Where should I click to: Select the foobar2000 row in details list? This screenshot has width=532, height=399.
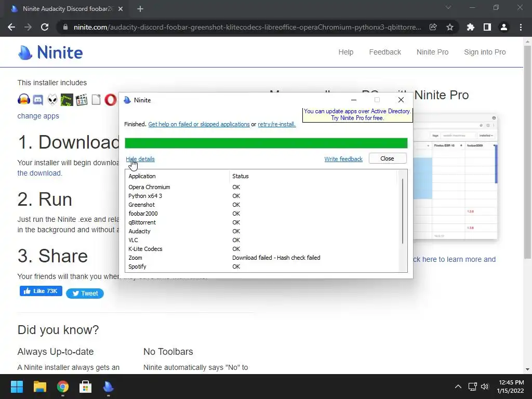click(x=261, y=214)
